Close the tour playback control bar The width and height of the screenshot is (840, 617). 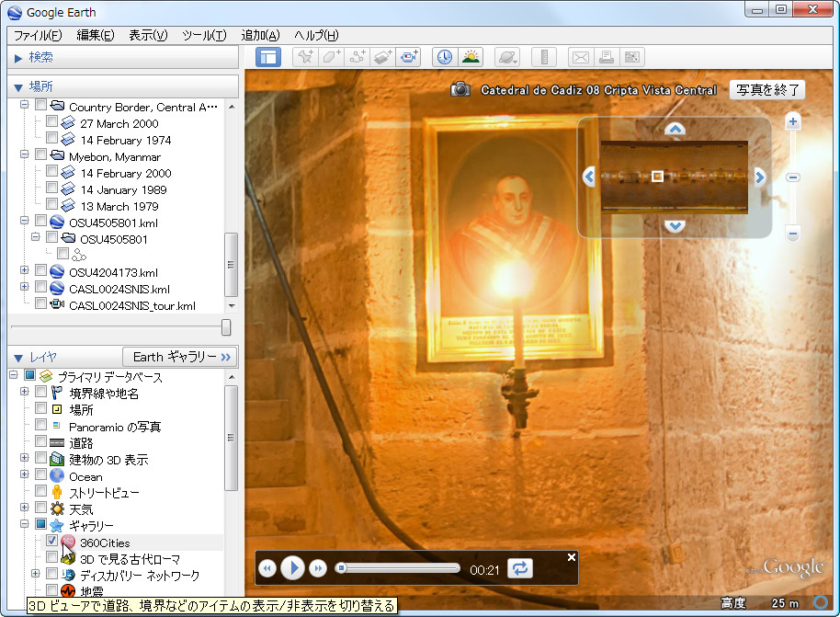(572, 557)
